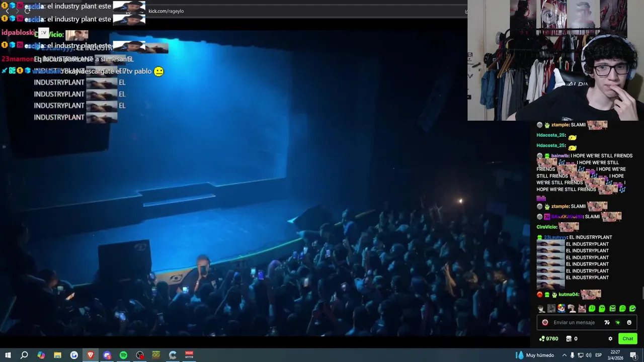Open the Windows notification center
The width and height of the screenshot is (644, 362).
pyautogui.click(x=633, y=355)
